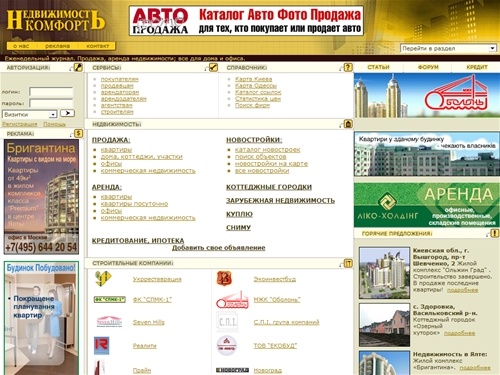This screenshot has width=500, height=375.
Task: Click the question mark icon beside Справочник
Action: tap(348, 67)
